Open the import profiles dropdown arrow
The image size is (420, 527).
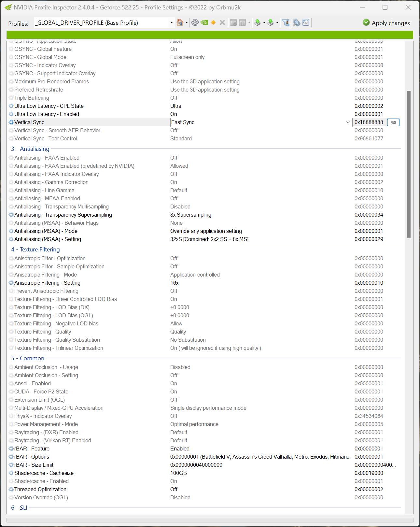[277, 23]
